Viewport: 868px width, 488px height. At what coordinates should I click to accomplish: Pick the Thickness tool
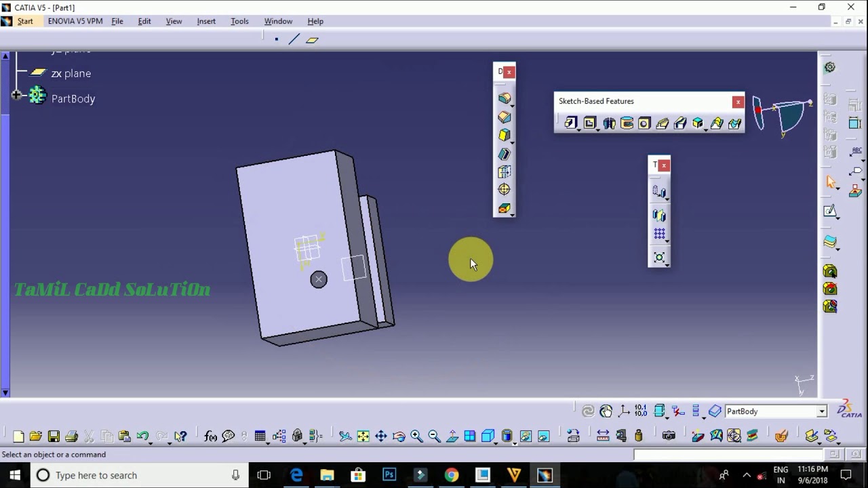504,172
